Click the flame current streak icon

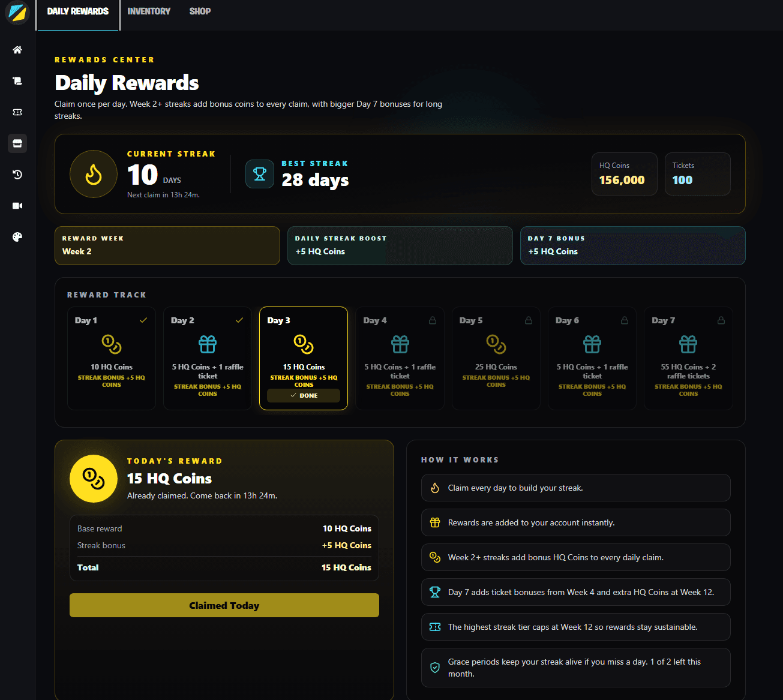click(94, 174)
